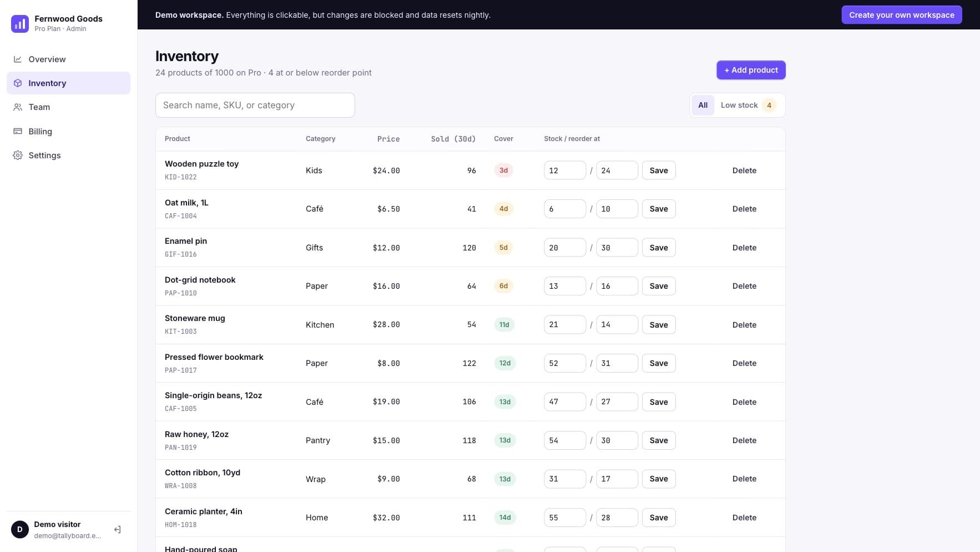Screen dimensions: 980x552
Task: Click the Category column header
Action: coord(321,139)
